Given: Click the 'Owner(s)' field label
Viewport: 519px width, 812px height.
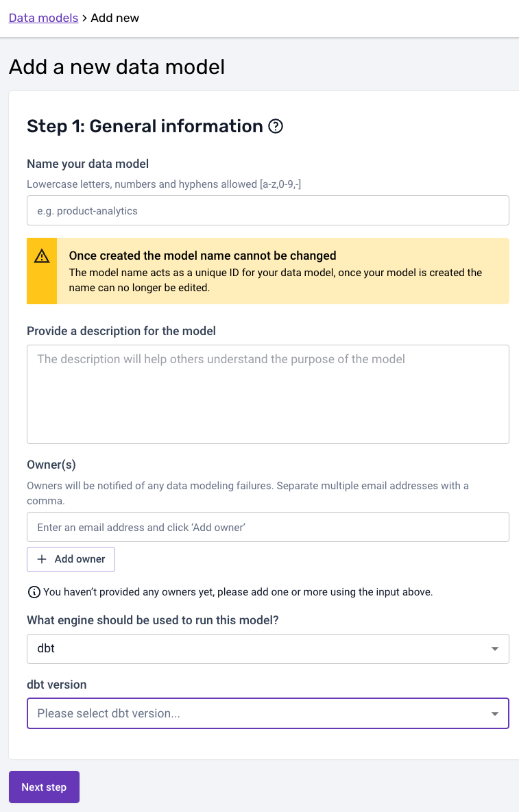Looking at the screenshot, I should (51, 465).
